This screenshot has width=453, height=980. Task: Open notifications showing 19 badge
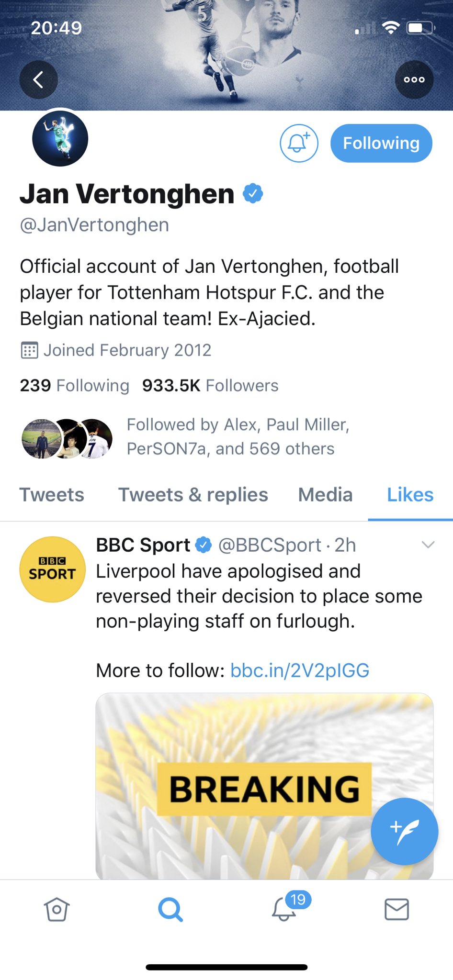click(x=284, y=908)
